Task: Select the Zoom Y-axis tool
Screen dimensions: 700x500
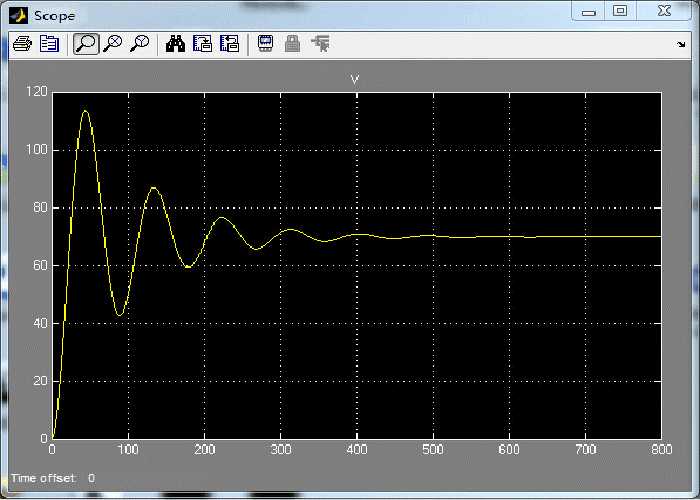Action: click(140, 44)
